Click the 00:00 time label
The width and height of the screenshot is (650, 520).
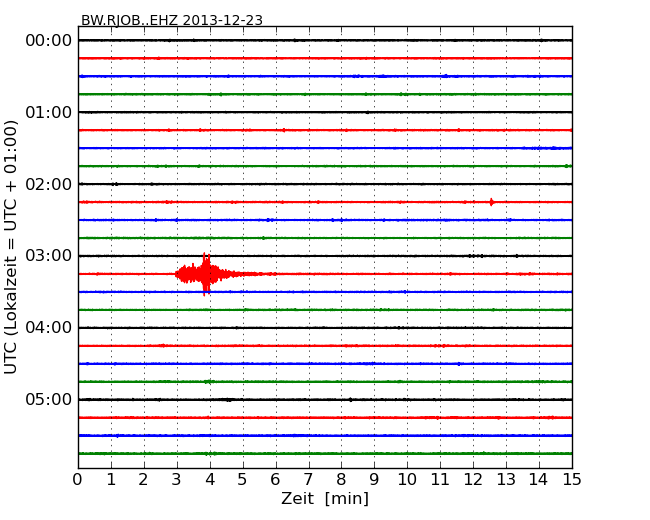49,41
